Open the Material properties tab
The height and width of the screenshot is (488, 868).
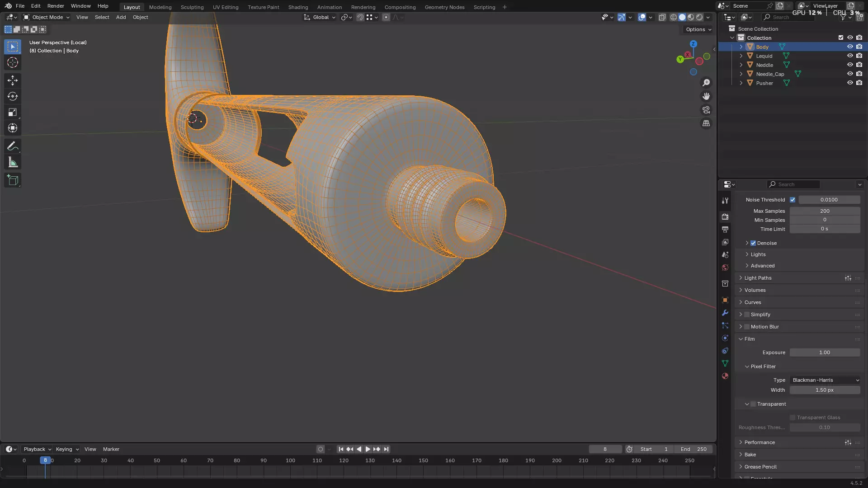(x=725, y=376)
